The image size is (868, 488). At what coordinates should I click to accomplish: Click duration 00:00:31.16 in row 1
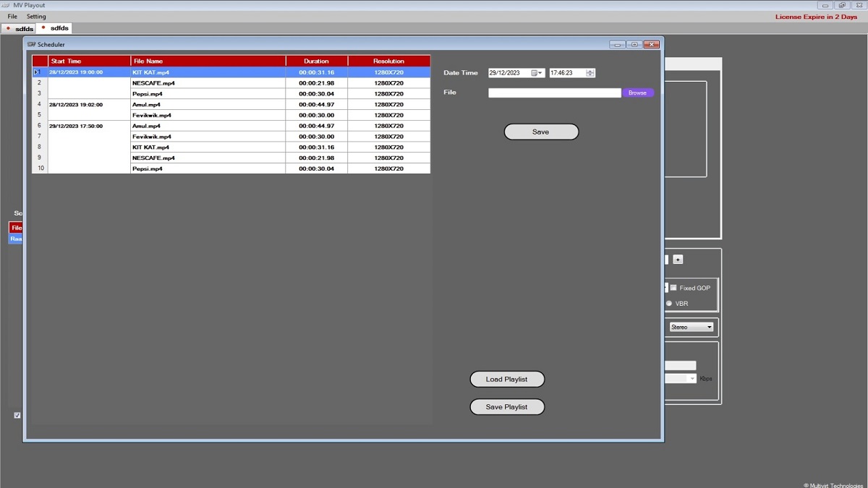point(317,72)
